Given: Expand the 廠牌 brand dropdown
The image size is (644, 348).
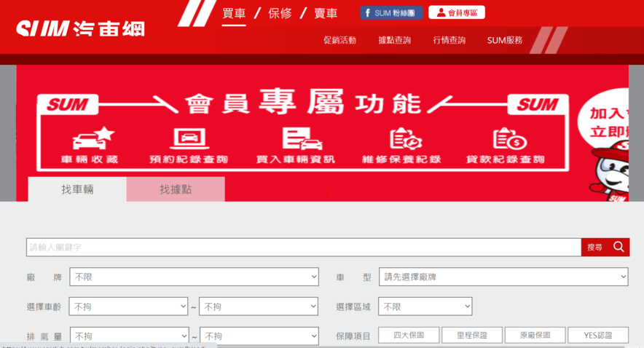Looking at the screenshot, I should click(x=194, y=277).
